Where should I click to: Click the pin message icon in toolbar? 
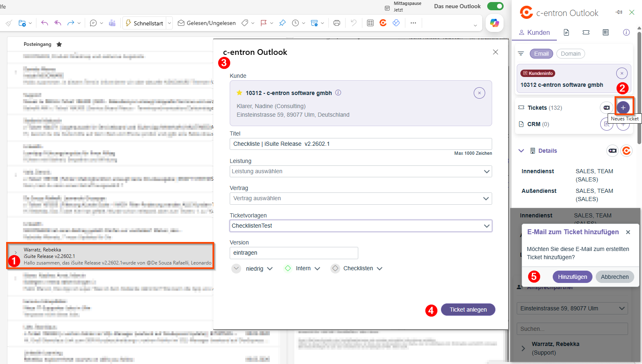point(282,23)
